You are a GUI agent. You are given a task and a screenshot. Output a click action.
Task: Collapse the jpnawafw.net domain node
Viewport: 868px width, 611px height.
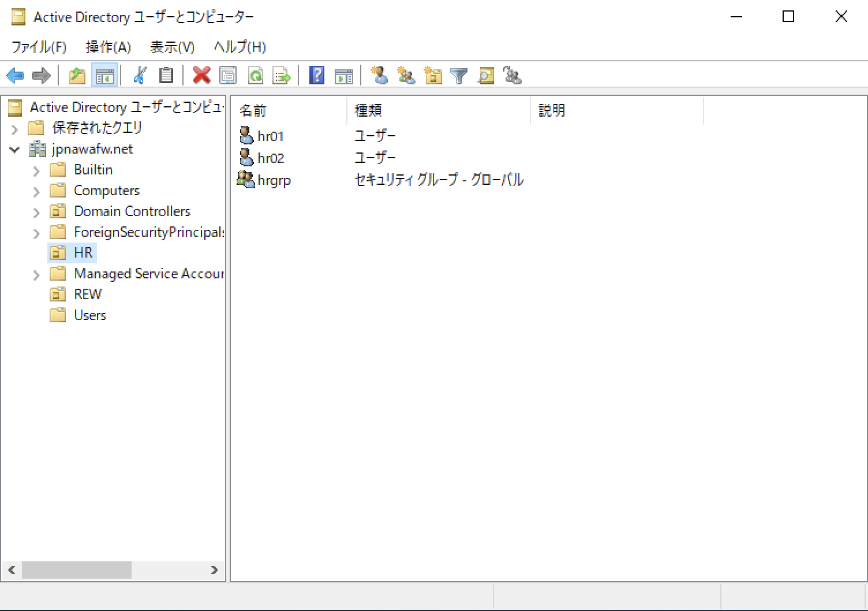pos(14,150)
